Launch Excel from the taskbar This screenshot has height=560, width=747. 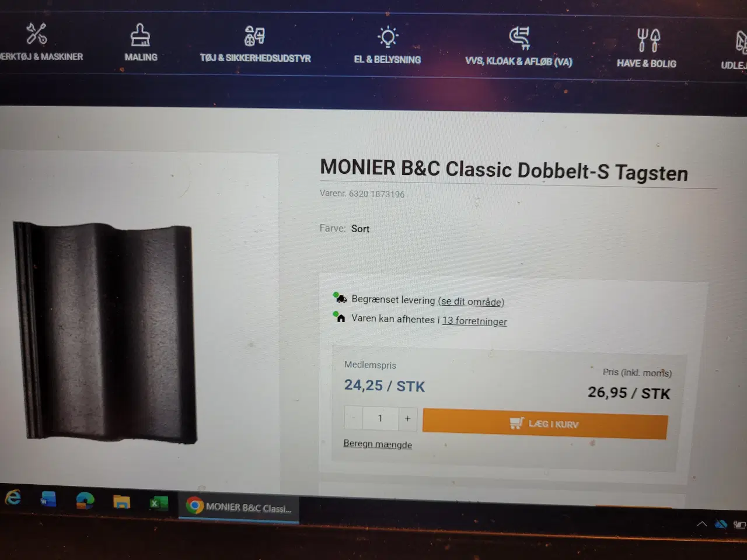158,503
